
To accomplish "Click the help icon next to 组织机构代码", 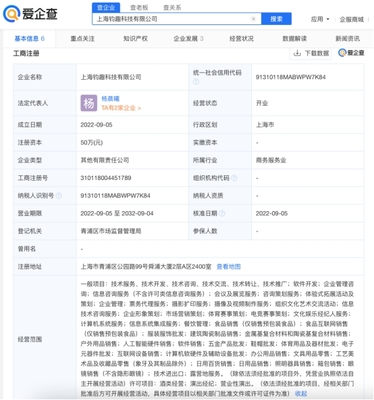I will coord(234,178).
